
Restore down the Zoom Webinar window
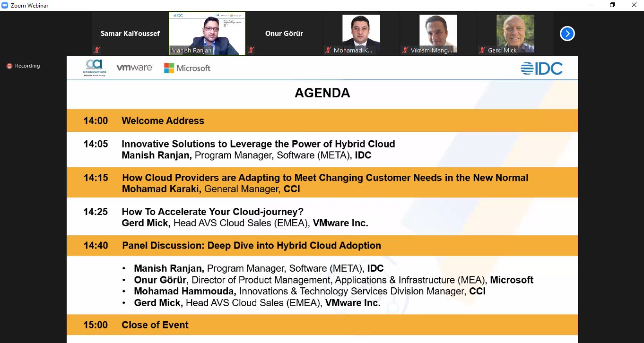point(612,5)
